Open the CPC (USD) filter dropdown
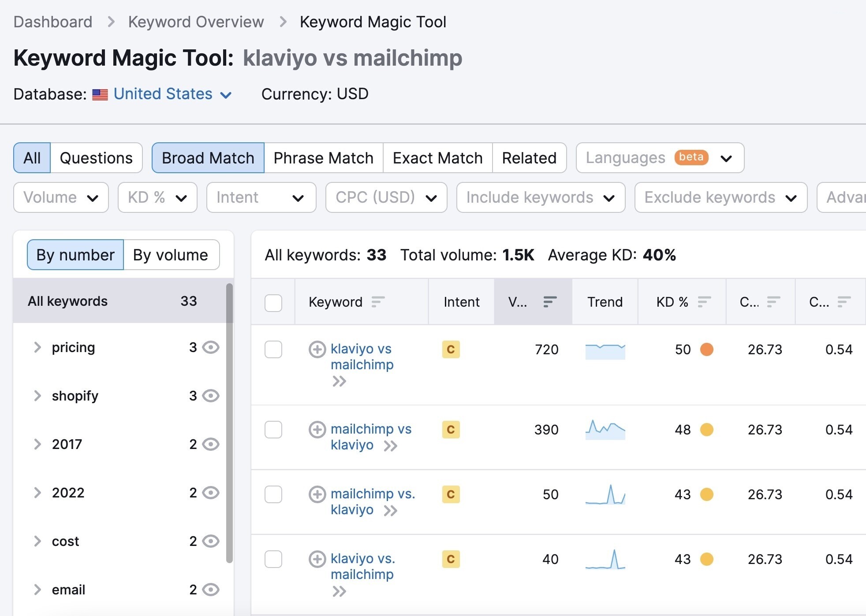 click(386, 197)
